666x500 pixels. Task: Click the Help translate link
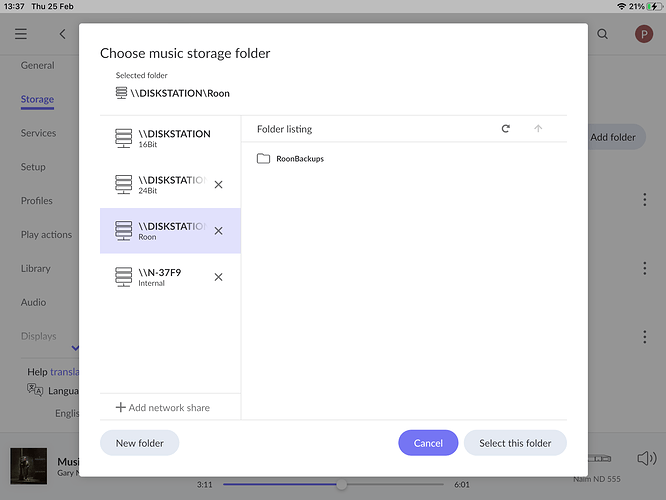point(65,372)
